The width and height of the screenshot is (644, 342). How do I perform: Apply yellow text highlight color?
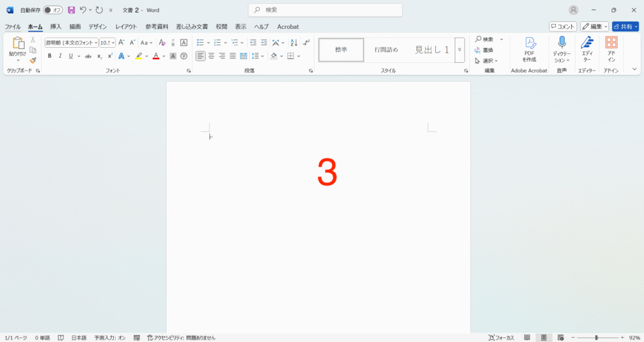[x=139, y=56]
